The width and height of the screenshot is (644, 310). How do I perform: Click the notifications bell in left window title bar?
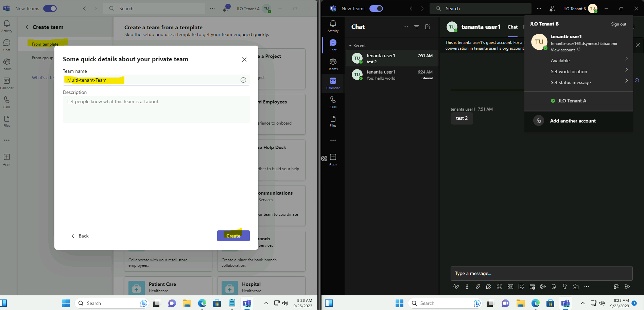tap(226, 9)
